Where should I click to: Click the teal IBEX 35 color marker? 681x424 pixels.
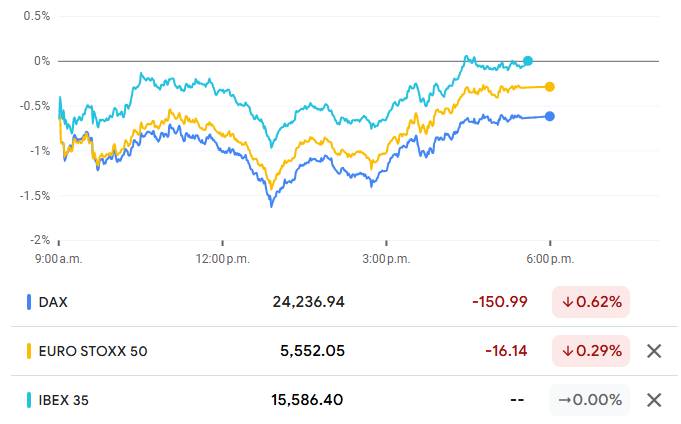(x=29, y=400)
